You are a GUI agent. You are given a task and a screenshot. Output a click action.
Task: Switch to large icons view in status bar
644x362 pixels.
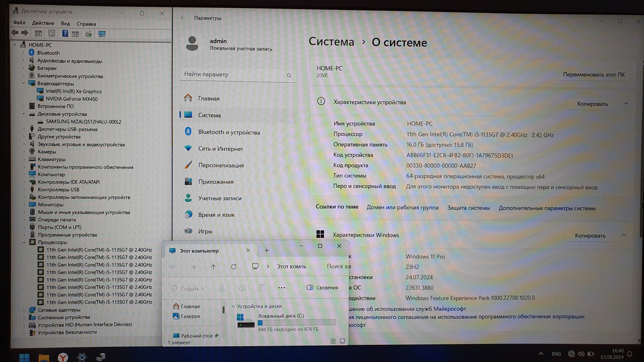[342, 341]
